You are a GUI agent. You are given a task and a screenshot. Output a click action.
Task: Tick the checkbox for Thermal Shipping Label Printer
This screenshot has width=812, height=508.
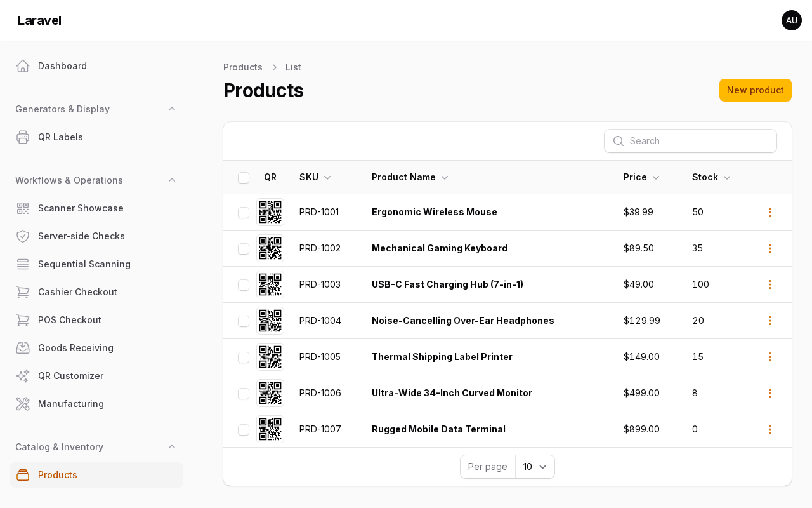(244, 358)
